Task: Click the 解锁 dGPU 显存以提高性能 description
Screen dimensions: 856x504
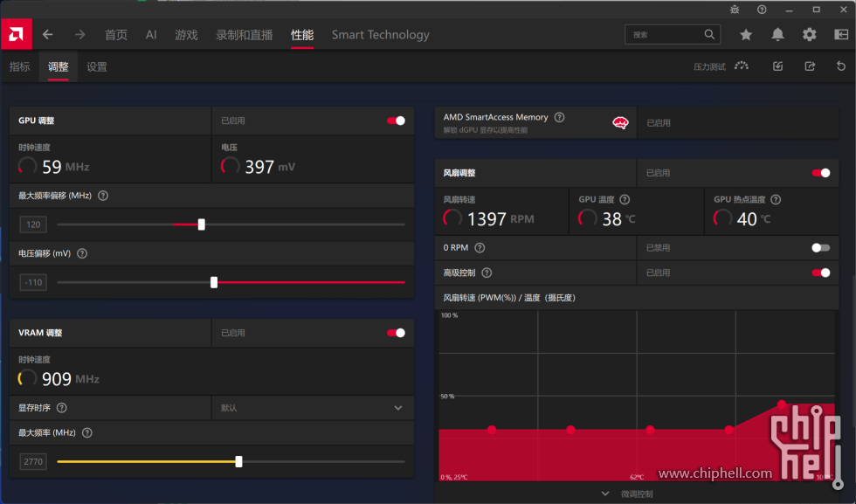Action: pos(486,130)
